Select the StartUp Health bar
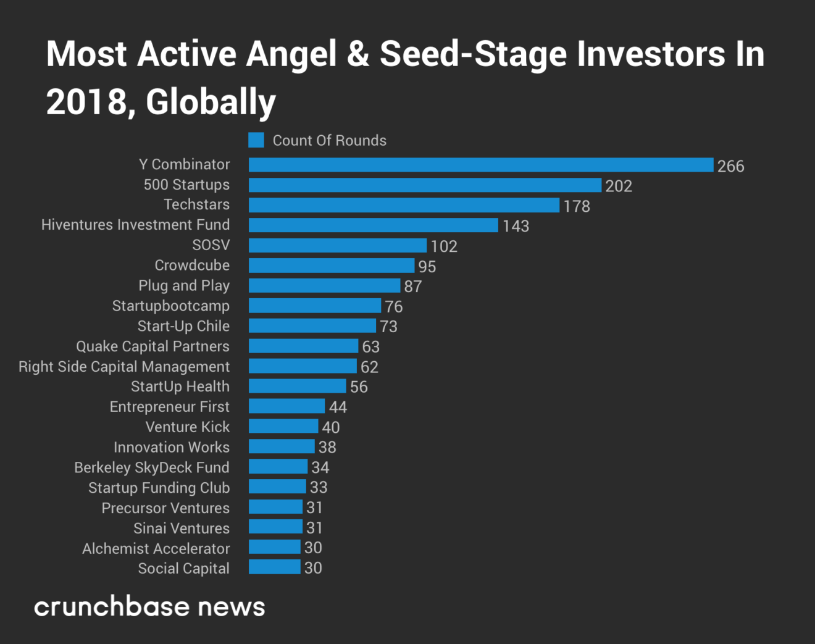 [x=298, y=386]
